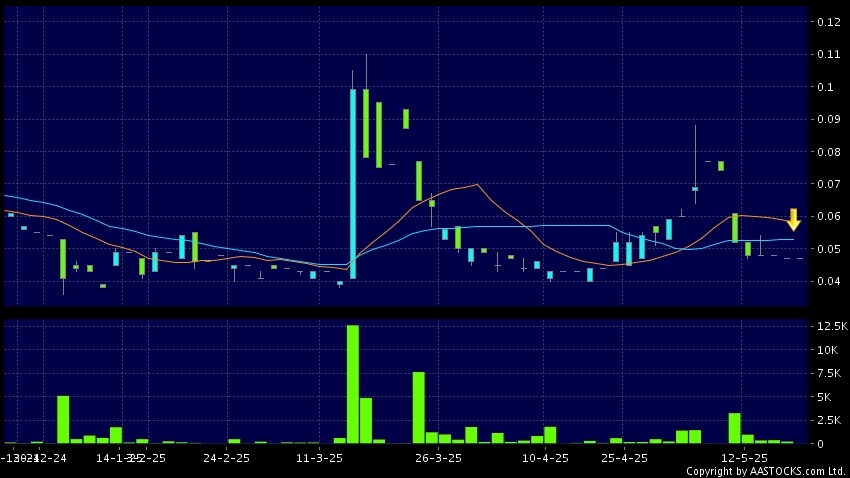Click the tall cyan candlestick spanning 0.04 to 0.1
Screen dimensions: 850x478
pos(353,184)
